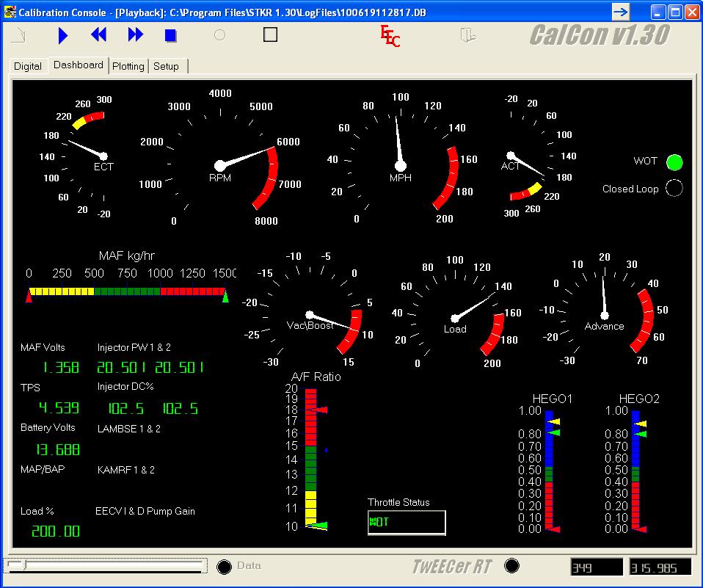Click the Advance timing gauge
This screenshot has width=703, height=588.
(604, 310)
